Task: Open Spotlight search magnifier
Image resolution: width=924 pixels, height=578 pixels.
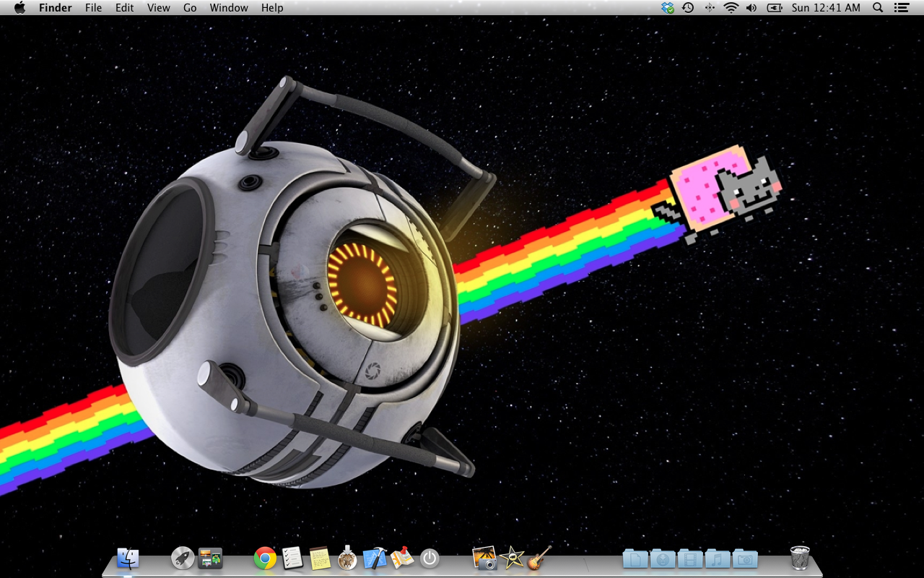Action: tap(878, 8)
